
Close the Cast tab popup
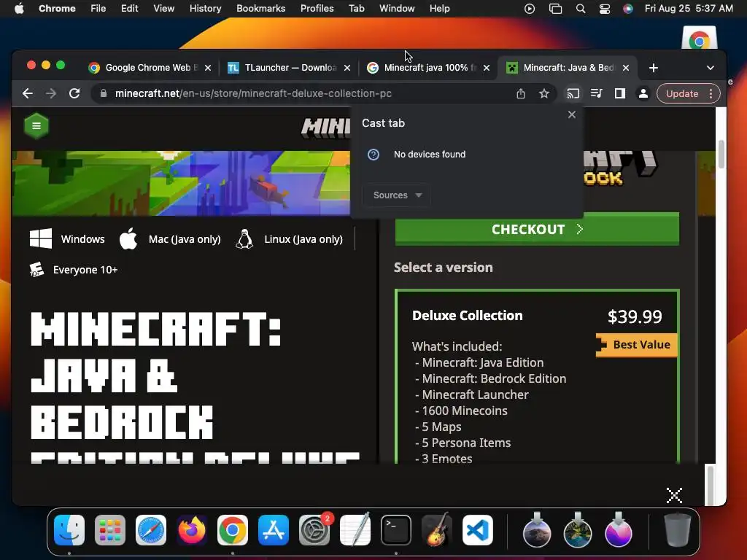pos(572,114)
